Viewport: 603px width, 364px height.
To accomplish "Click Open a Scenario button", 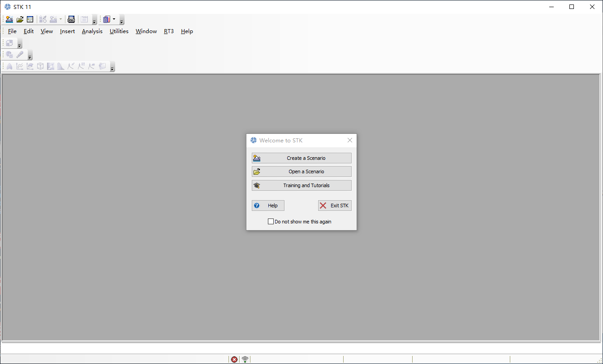I will (x=301, y=171).
